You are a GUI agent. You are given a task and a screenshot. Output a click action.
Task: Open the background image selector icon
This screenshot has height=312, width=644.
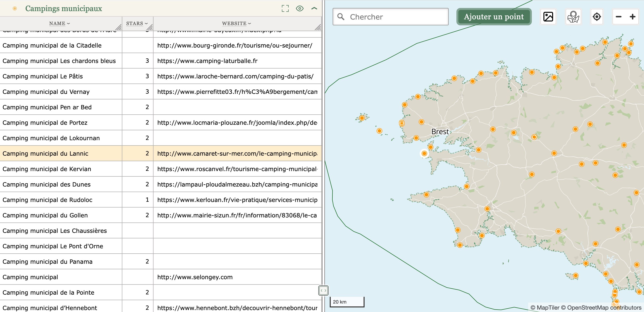(548, 17)
